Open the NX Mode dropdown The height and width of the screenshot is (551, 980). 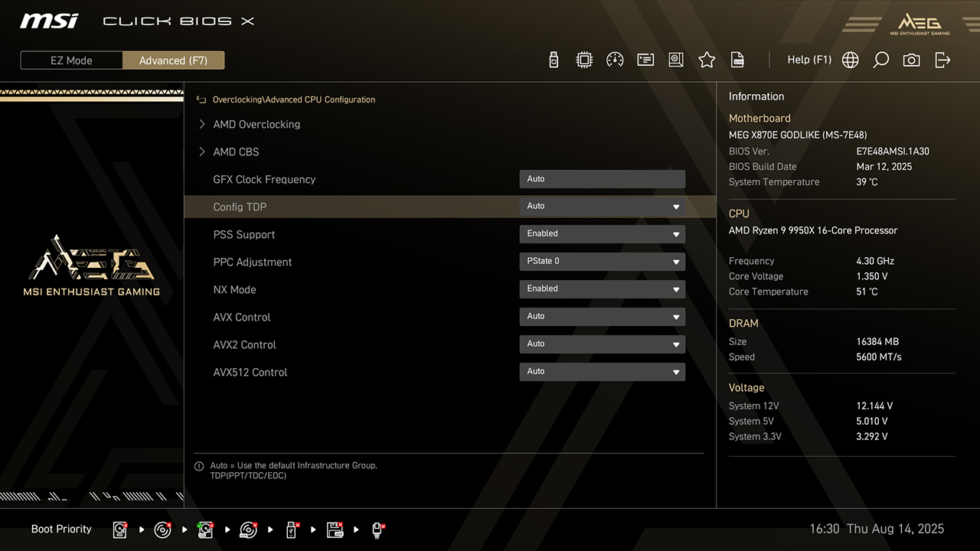(x=603, y=289)
